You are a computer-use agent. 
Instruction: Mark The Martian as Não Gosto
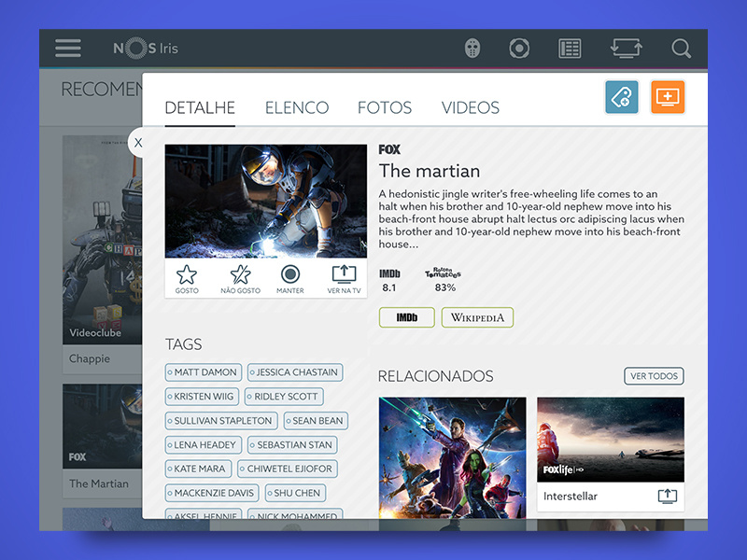point(240,279)
